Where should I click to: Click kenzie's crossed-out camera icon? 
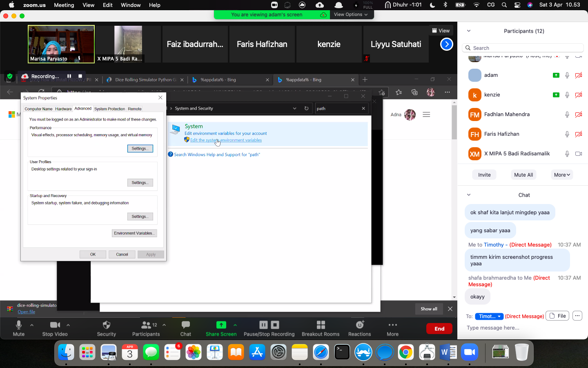point(579,95)
